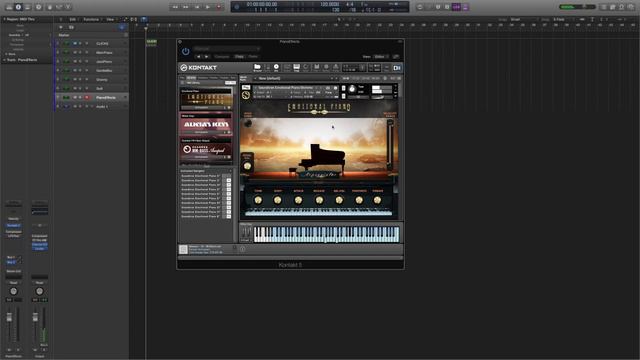
Task: Open the View menu in tracks area
Action: click(x=110, y=19)
